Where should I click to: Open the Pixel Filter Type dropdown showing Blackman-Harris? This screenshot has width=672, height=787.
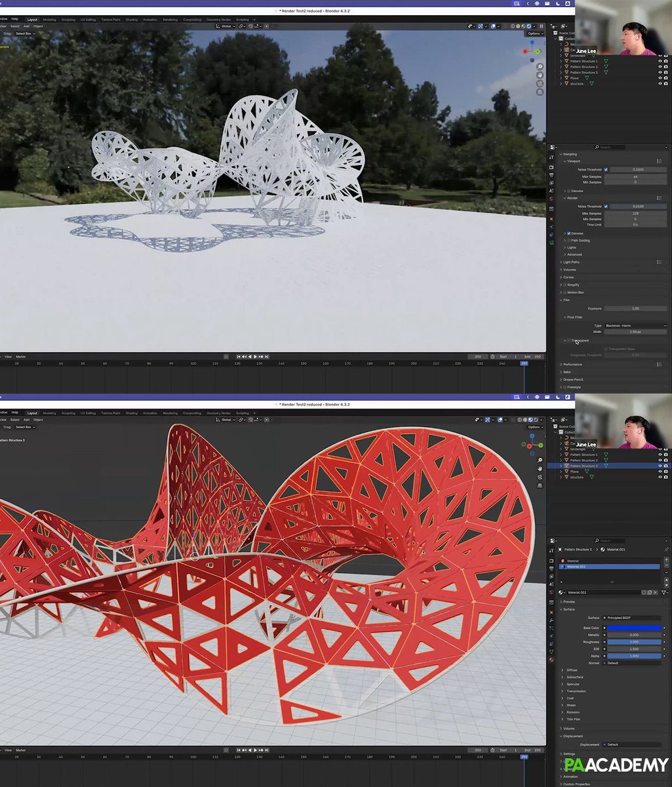click(x=635, y=326)
